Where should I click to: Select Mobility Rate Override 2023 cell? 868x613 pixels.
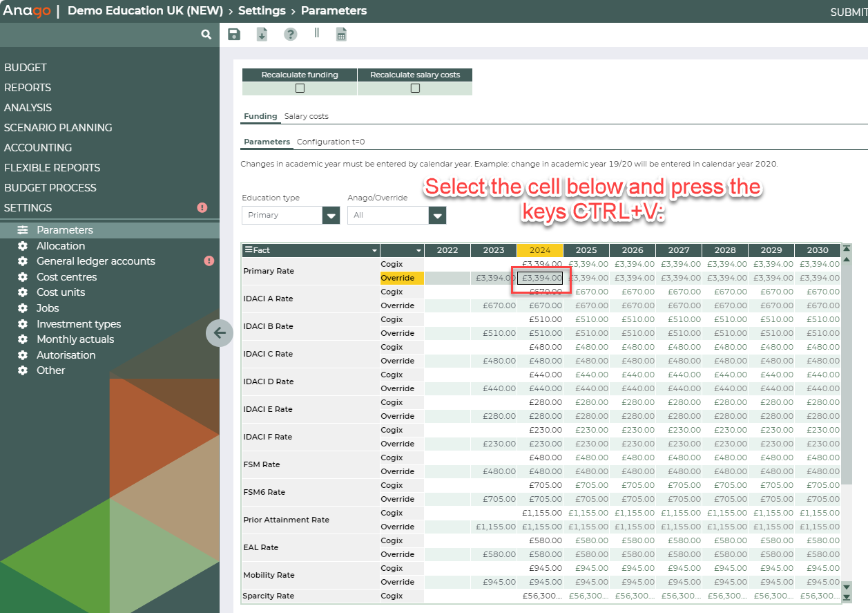494,582
